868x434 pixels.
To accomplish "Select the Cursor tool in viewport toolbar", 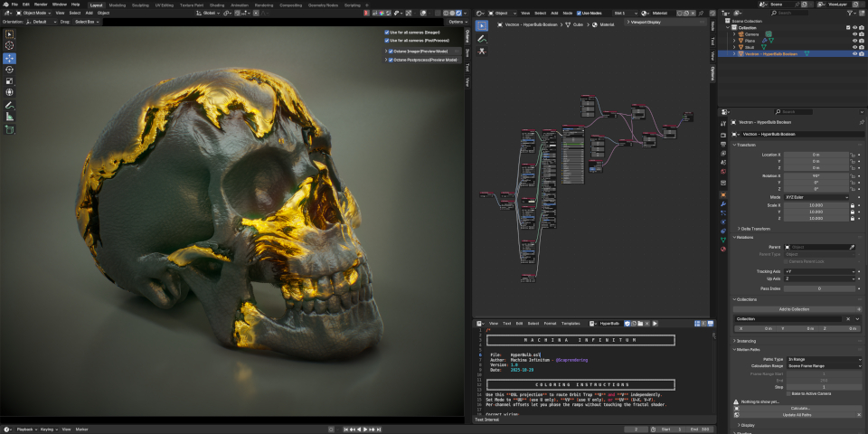I will click(x=10, y=45).
